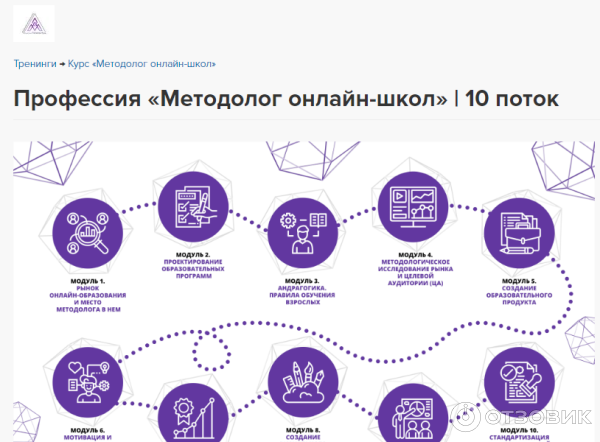Open the Тренинги breadcrumb link
This screenshot has width=600, height=442.
pos(35,63)
